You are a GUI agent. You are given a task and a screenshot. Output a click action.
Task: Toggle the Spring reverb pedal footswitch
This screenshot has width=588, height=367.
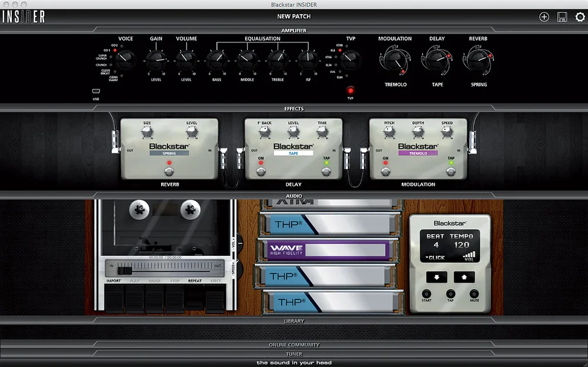(x=169, y=172)
